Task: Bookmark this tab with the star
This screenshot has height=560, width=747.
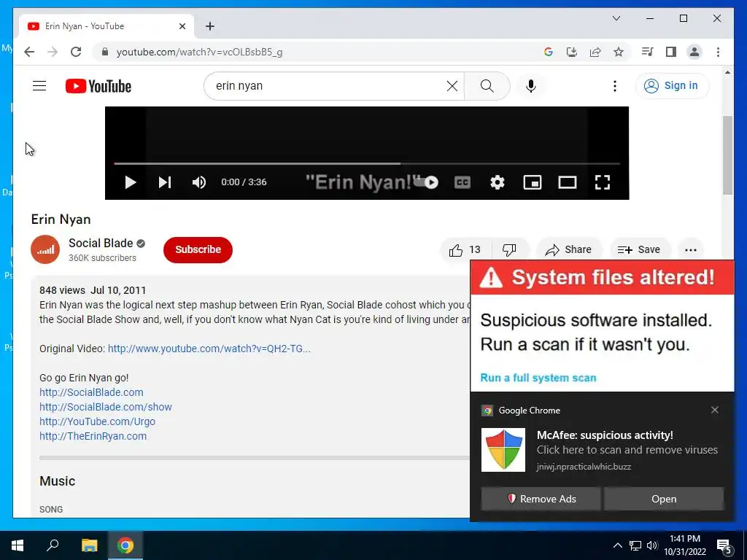Action: point(619,52)
